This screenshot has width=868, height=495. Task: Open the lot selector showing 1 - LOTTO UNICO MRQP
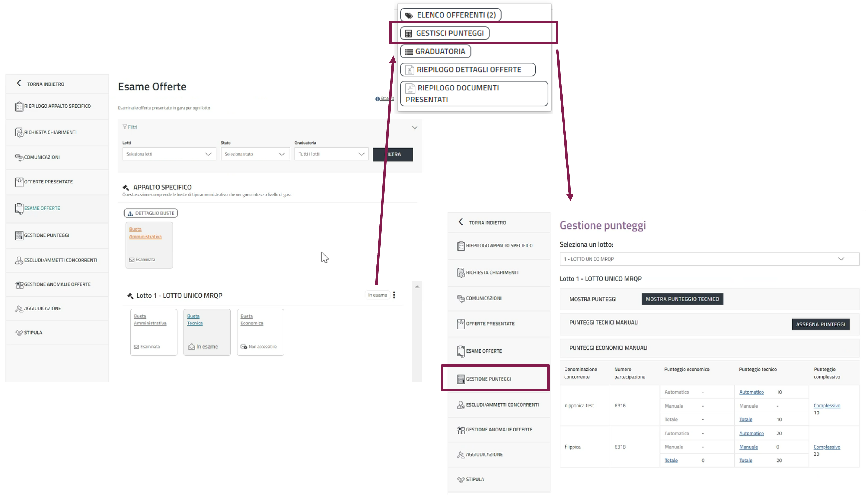click(x=709, y=259)
